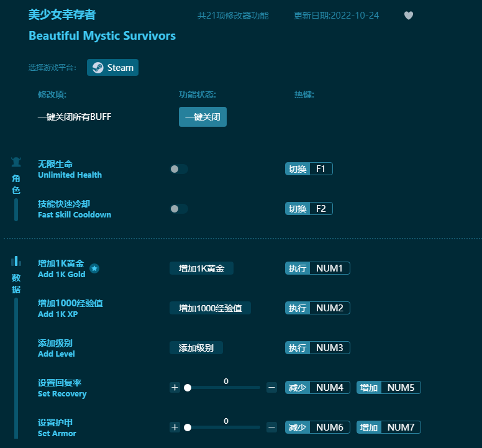
Task: Click the data section bar chart icon
Action: click(16, 262)
